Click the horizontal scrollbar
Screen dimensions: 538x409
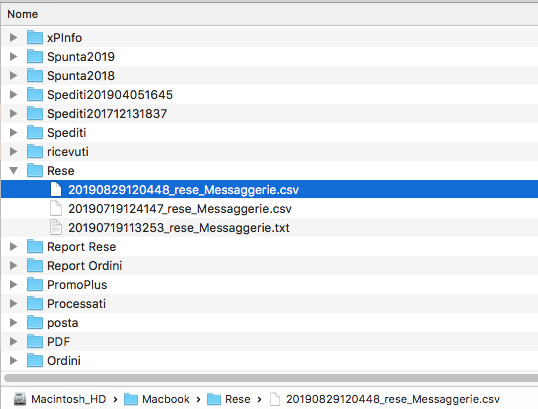(x=271, y=378)
